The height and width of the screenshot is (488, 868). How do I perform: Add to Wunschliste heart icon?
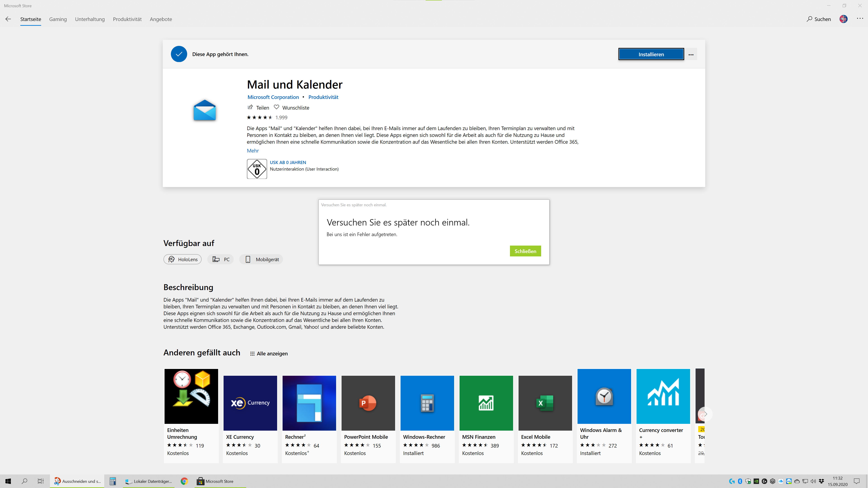(277, 108)
